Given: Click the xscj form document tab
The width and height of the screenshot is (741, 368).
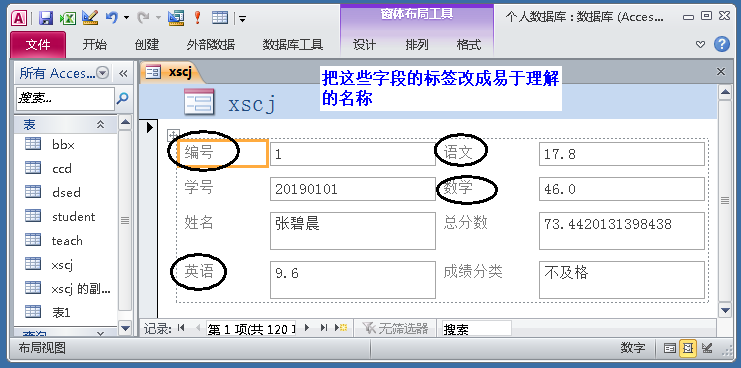Looking at the screenshot, I should tap(173, 72).
